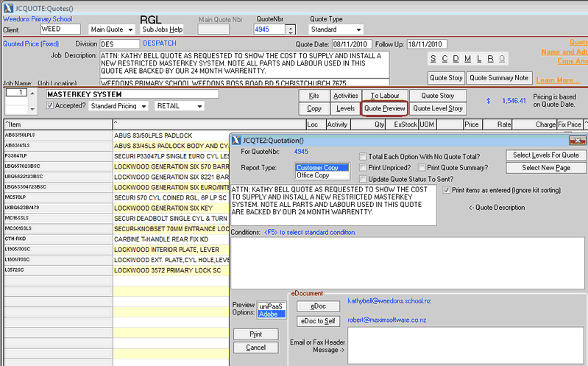Click the level number scroll down arrow
The image size is (588, 366).
[32, 109]
